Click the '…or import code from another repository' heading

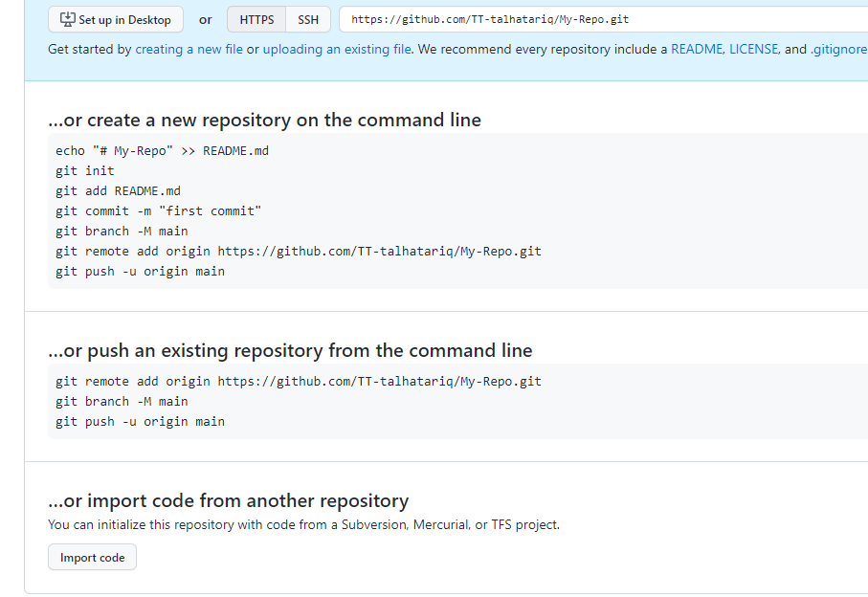point(228,500)
